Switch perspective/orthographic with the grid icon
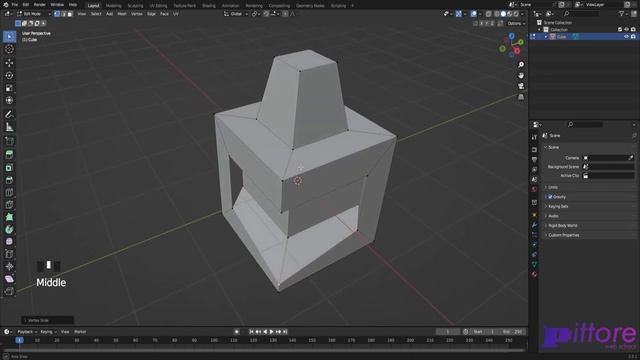 point(521,97)
